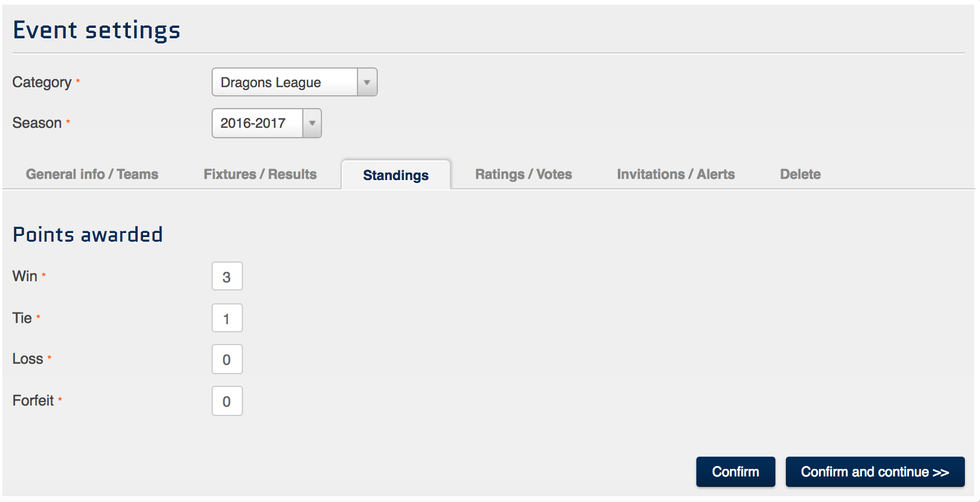980x502 pixels.
Task: Click the Points awarded heading
Action: pyautogui.click(x=88, y=235)
